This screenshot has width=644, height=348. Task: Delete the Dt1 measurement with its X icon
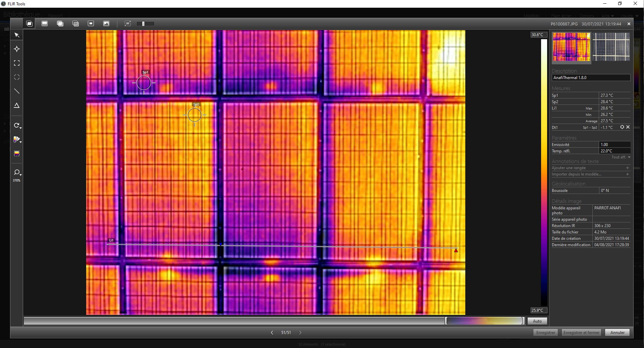coord(628,127)
